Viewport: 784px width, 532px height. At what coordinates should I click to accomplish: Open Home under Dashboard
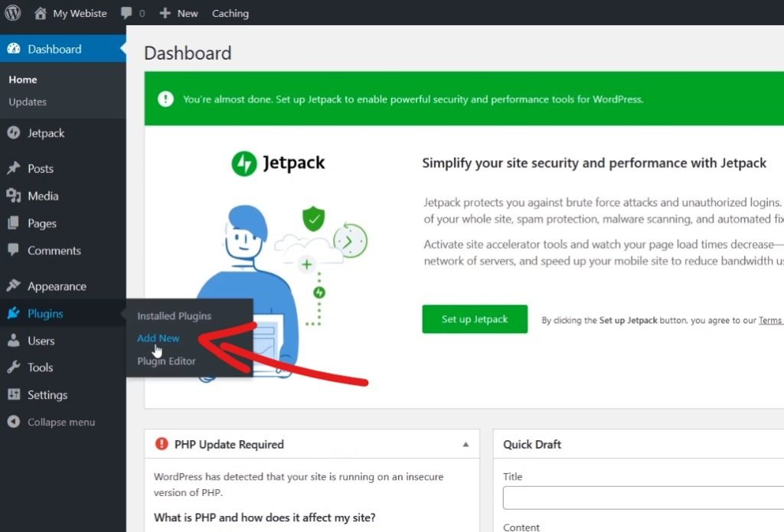point(22,80)
